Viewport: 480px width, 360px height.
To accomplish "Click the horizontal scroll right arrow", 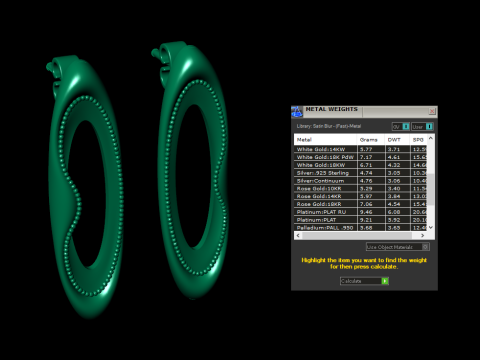I will click(x=423, y=236).
